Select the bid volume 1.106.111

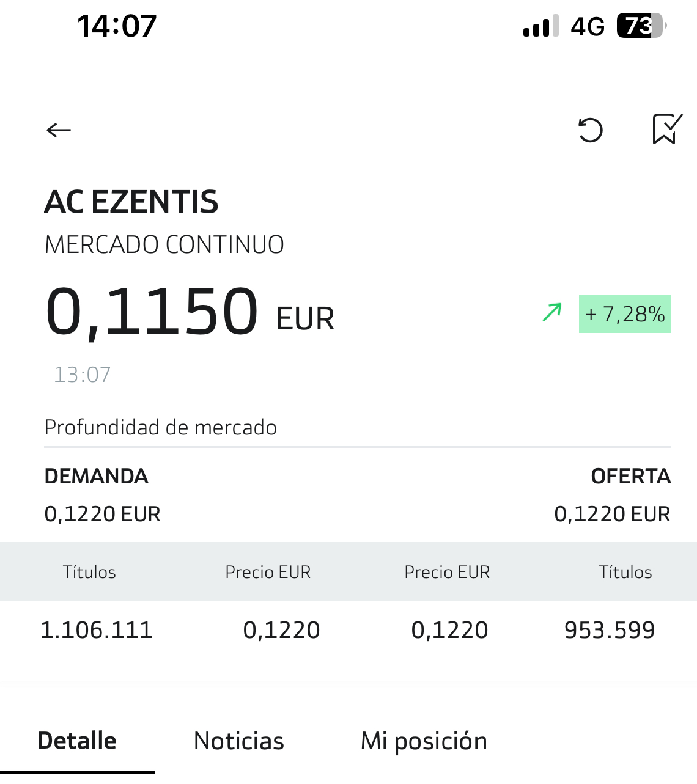tap(97, 630)
